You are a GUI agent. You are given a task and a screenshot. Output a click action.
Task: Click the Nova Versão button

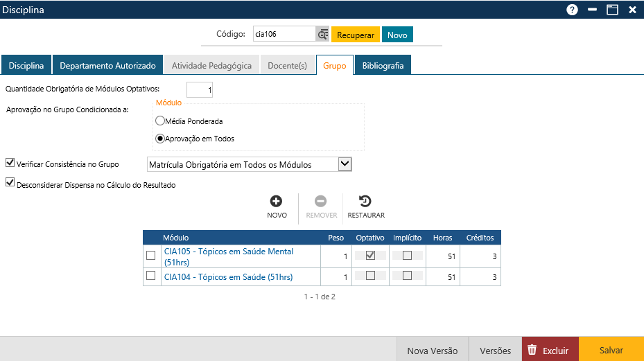coord(432,350)
